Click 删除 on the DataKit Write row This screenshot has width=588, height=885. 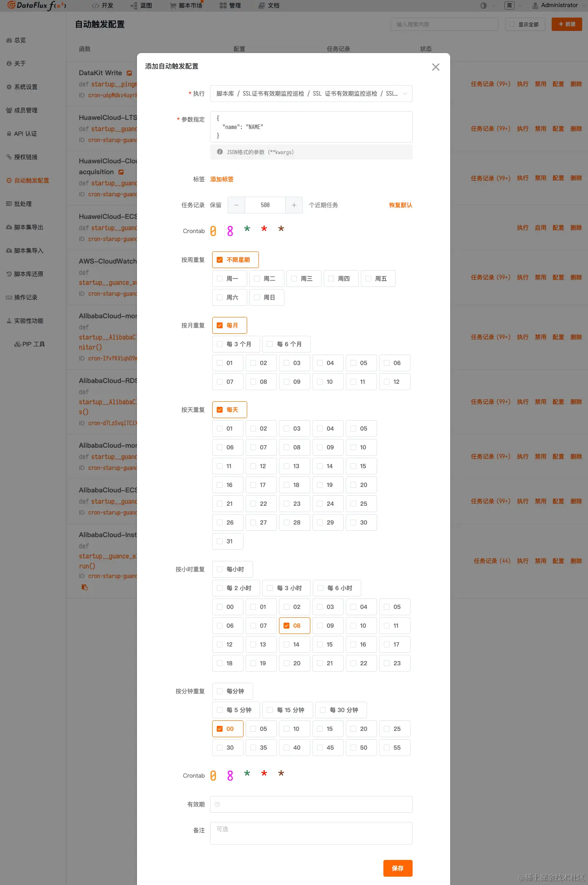pos(576,84)
